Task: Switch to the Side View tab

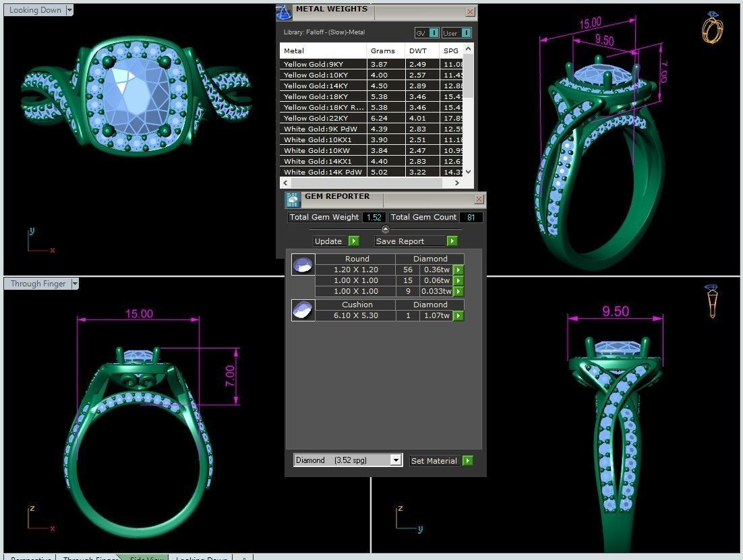Action: (x=146, y=557)
